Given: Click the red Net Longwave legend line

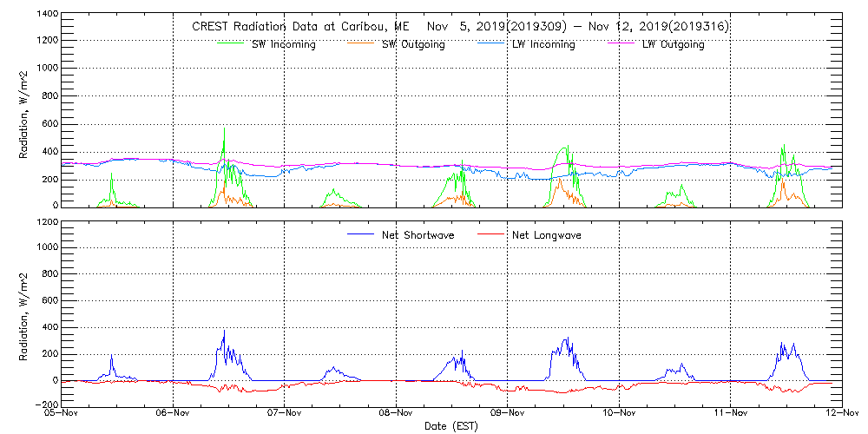Looking at the screenshot, I should click(x=490, y=235).
